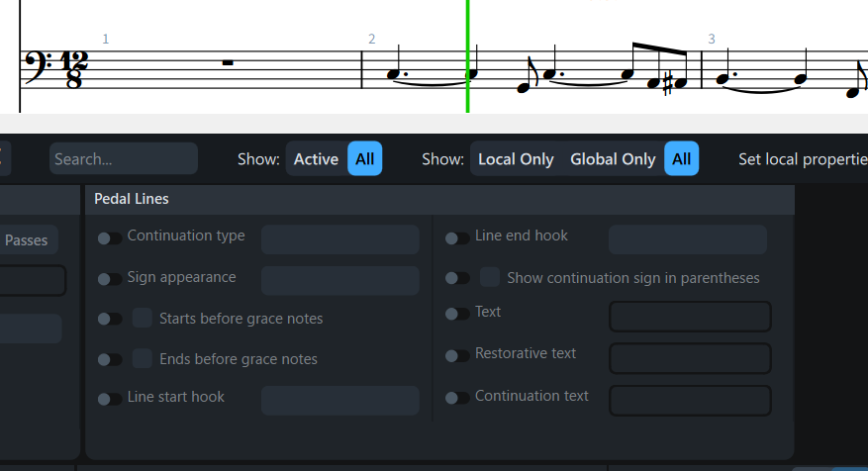Tick Show continuation sign in parentheses checkbox
Viewport: 868px width, 471px height.
pyautogui.click(x=490, y=277)
